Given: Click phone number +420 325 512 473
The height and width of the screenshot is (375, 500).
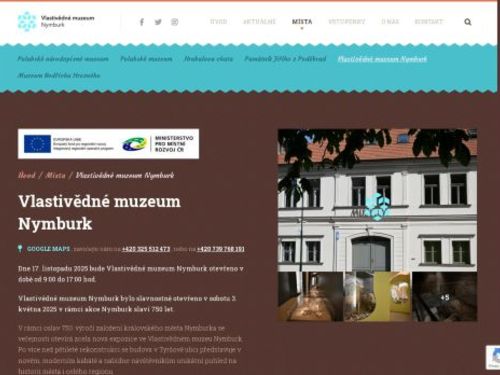Looking at the screenshot, I should pyautogui.click(x=146, y=249).
